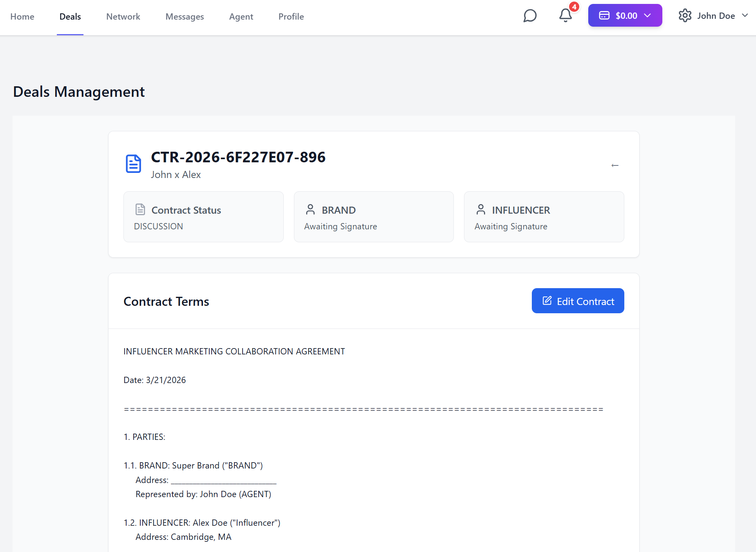Go to the Home tab

click(x=22, y=16)
